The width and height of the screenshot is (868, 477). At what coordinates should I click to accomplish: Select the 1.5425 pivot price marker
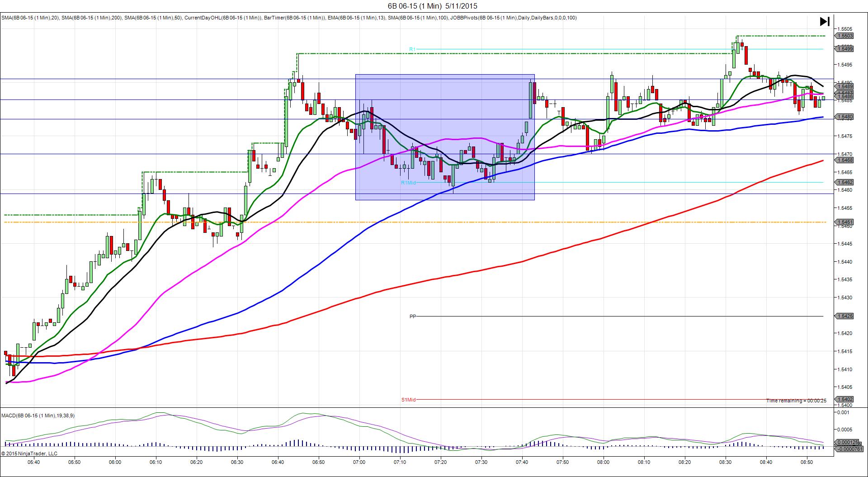[844, 316]
